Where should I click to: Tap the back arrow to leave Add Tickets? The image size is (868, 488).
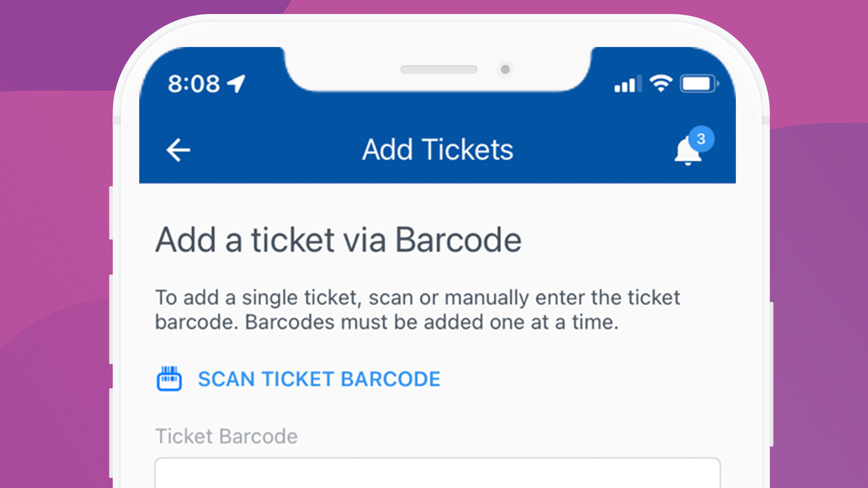(x=178, y=150)
